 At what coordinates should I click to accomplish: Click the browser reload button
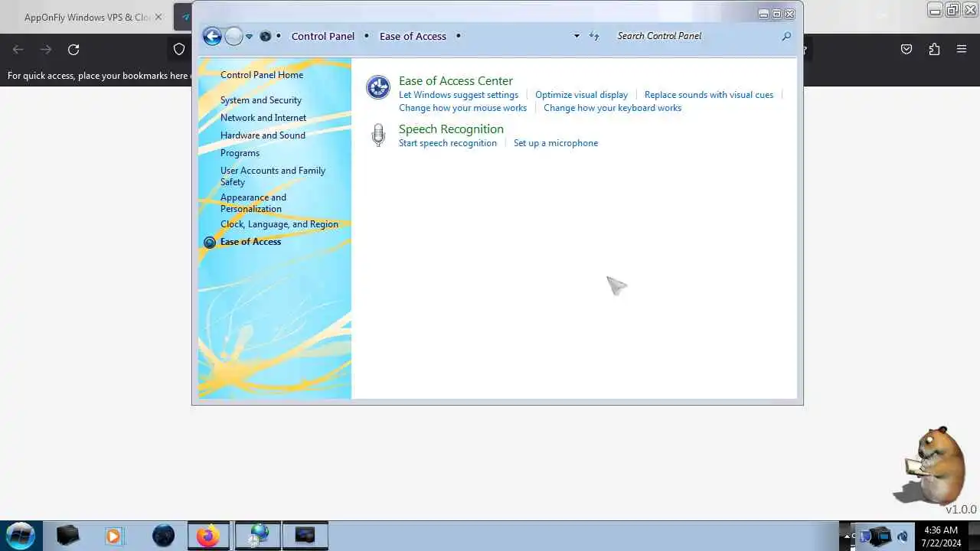tap(73, 49)
